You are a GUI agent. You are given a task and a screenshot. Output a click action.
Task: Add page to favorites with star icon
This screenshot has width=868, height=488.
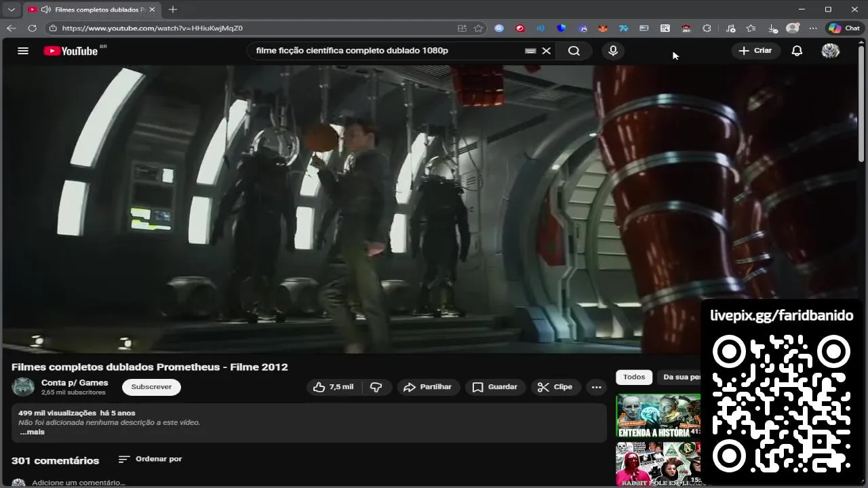coord(479,28)
